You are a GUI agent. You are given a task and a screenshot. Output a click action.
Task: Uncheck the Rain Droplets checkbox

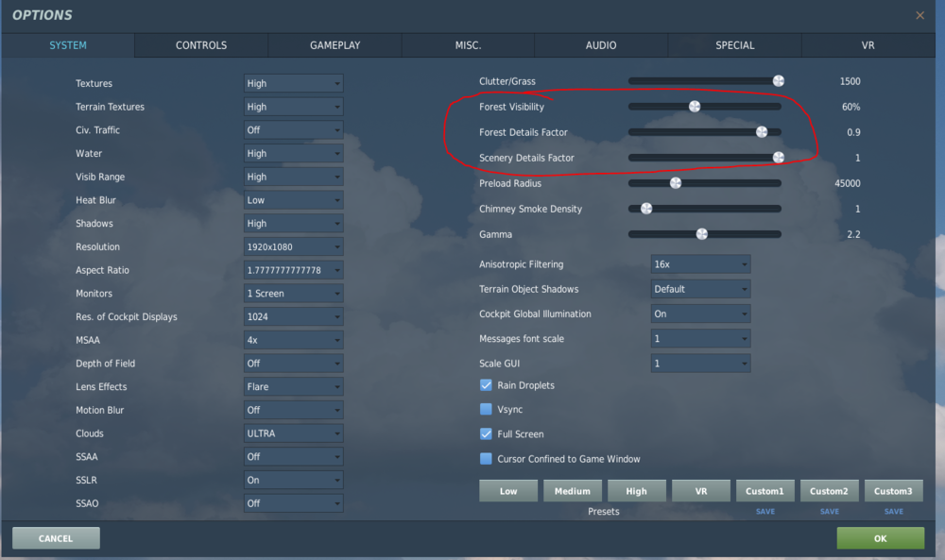[x=486, y=384]
